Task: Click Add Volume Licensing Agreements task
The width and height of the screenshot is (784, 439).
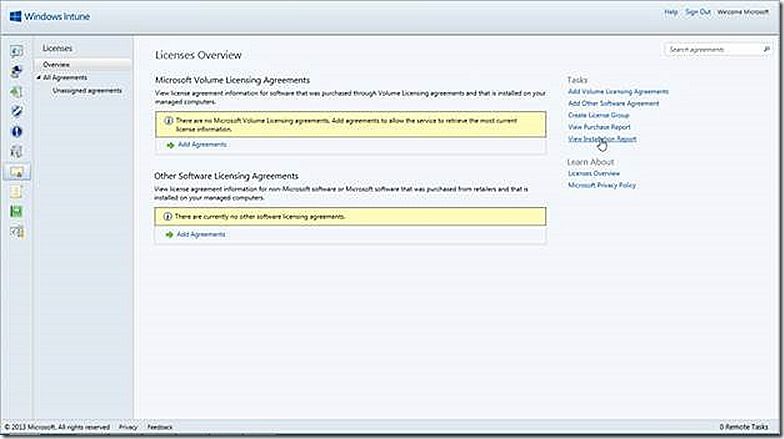Action: [x=618, y=92]
